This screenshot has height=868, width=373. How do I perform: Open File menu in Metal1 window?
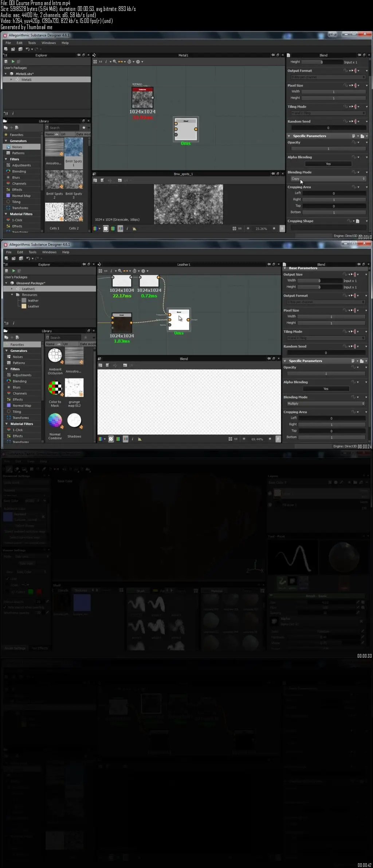point(8,43)
